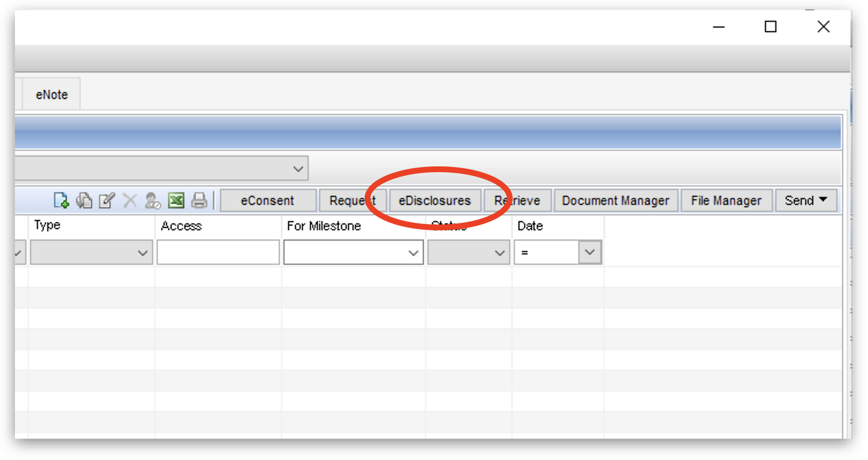Screen dimensions: 868x460
Task: Click the Access filter text field
Action: (218, 253)
